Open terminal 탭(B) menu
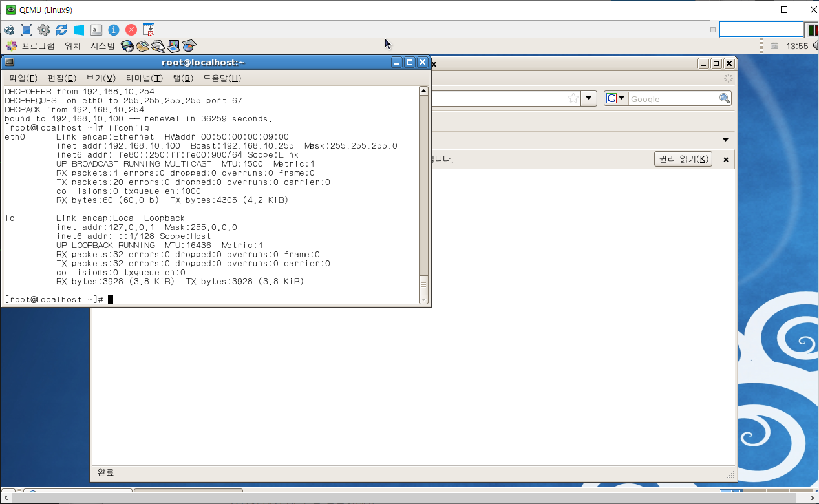 (x=183, y=78)
